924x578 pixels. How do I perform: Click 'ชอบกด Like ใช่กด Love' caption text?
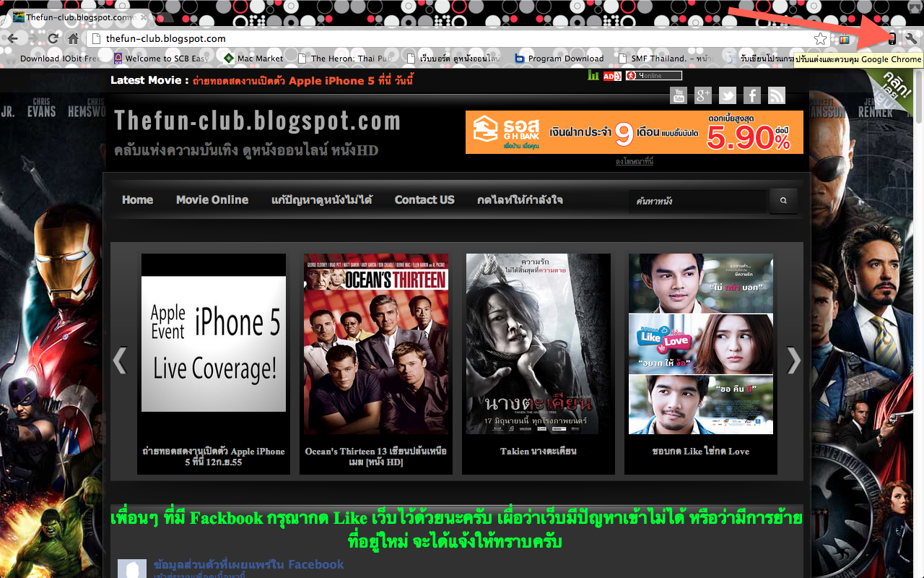pyautogui.click(x=701, y=452)
